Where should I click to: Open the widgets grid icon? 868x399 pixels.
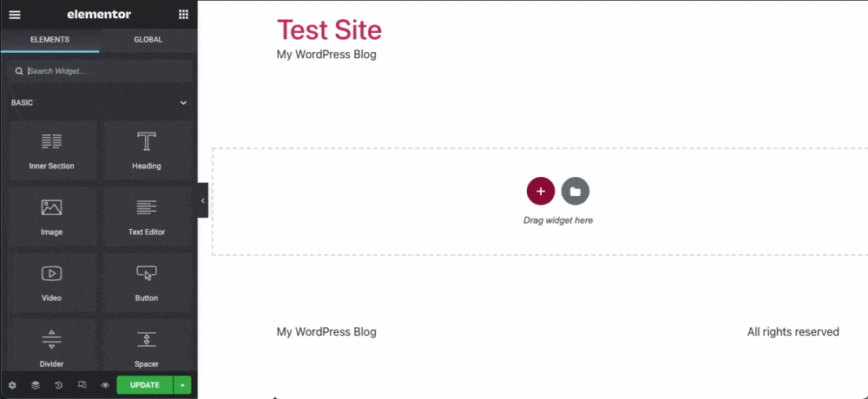click(x=183, y=15)
